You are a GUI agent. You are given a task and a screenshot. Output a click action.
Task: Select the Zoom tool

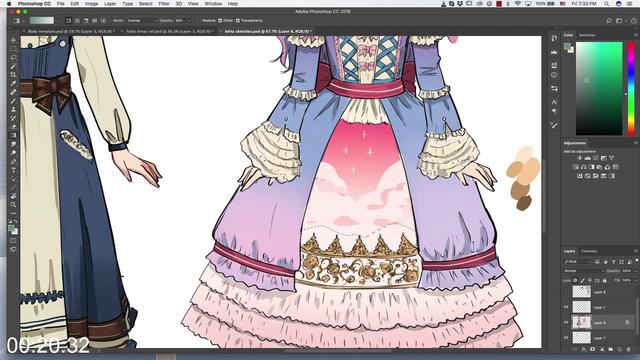click(x=13, y=204)
